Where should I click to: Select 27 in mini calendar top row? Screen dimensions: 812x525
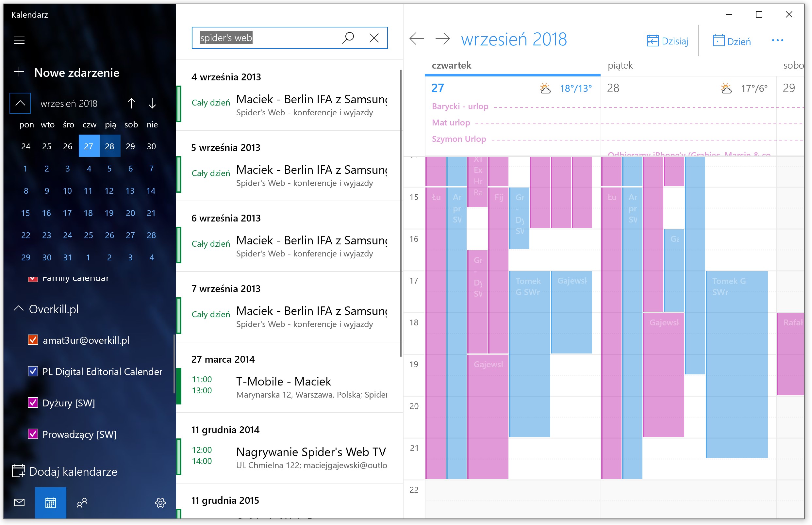point(89,146)
